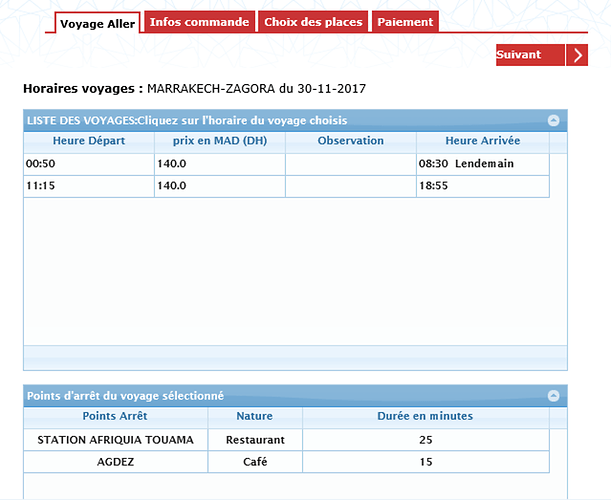The image size is (611, 500).
Task: Click the Heure Arrivée column header
Action: pyautogui.click(x=483, y=141)
